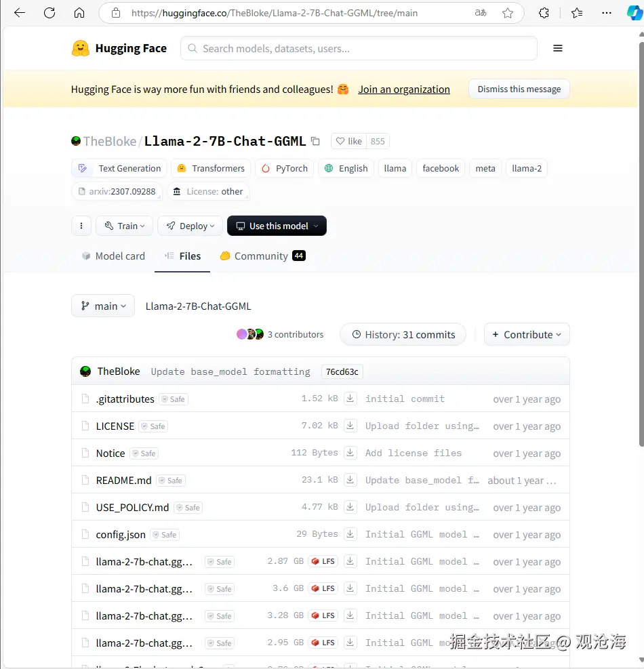644x669 pixels.
Task: Open the three-dot model options button
Action: click(x=81, y=226)
